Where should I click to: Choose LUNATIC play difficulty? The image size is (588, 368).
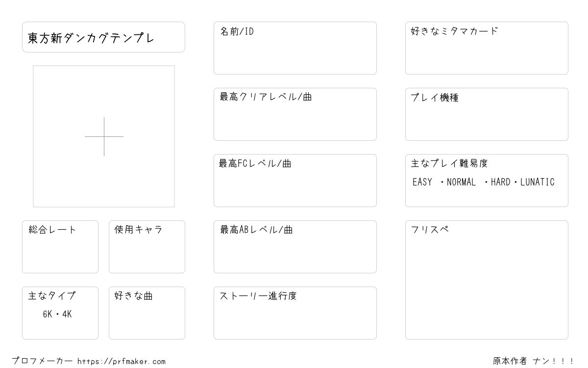coord(538,182)
